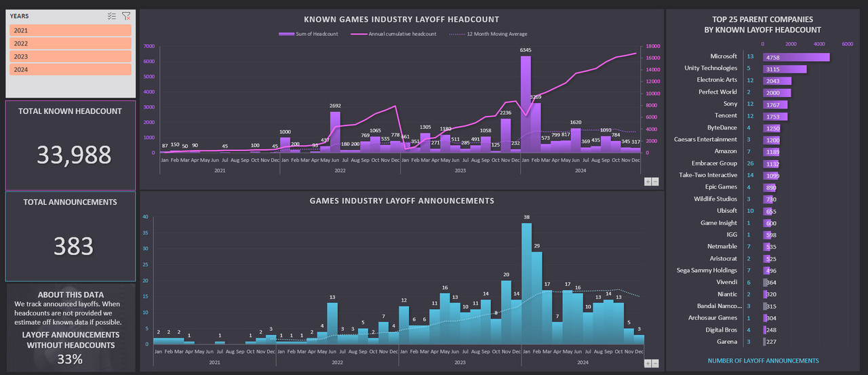This screenshot has height=375, width=868.
Task: Click the Ubisoft company label
Action: point(726,211)
